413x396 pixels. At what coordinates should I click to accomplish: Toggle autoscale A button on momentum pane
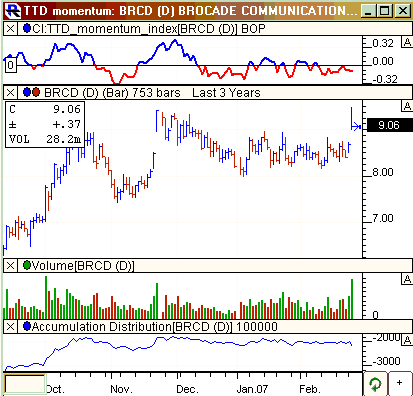point(407,42)
